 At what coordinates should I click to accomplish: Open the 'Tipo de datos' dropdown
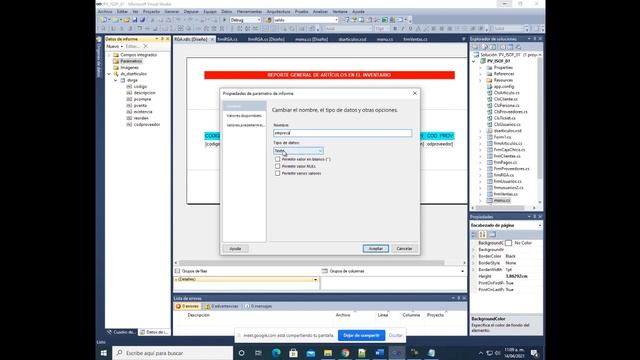point(298,151)
